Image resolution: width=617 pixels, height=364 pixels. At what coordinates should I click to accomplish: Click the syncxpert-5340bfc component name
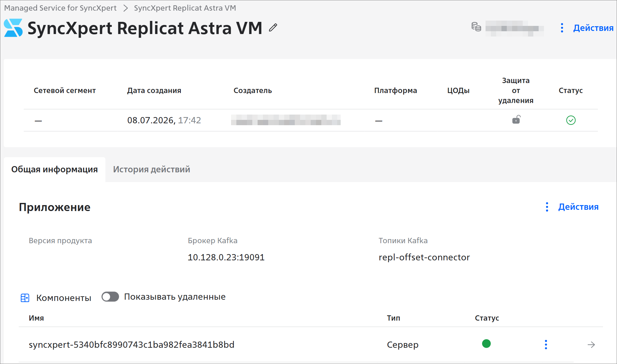pos(131,345)
